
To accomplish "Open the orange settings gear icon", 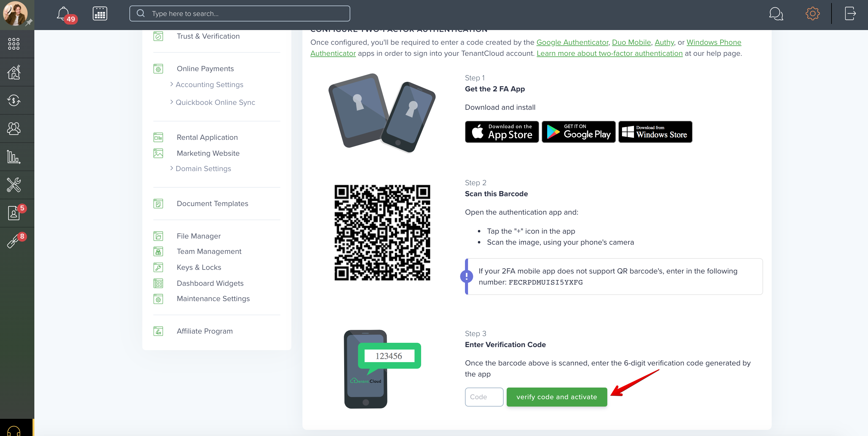I will click(812, 14).
